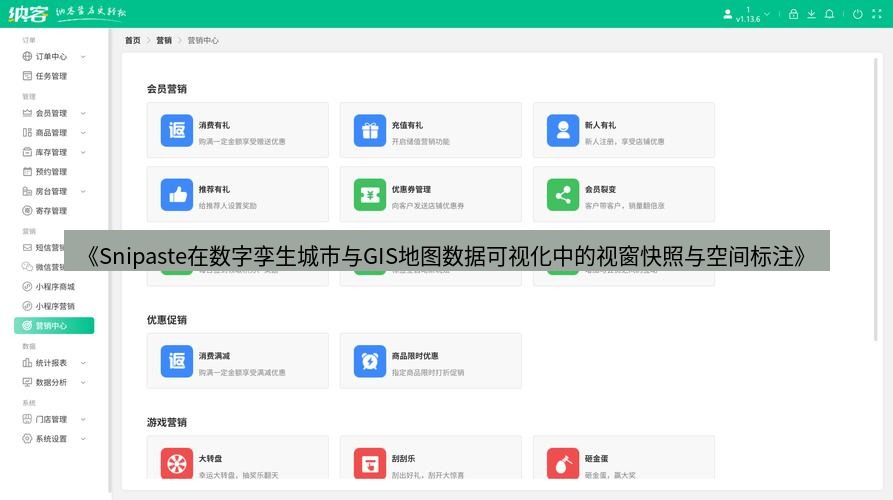Expand the 数据分析 menu chevron

tap(83, 382)
